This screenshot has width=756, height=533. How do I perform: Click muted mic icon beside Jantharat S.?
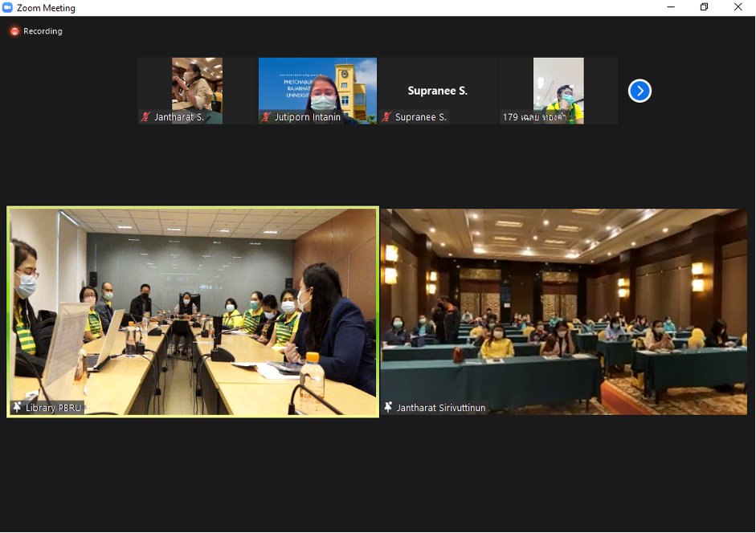[x=145, y=117]
